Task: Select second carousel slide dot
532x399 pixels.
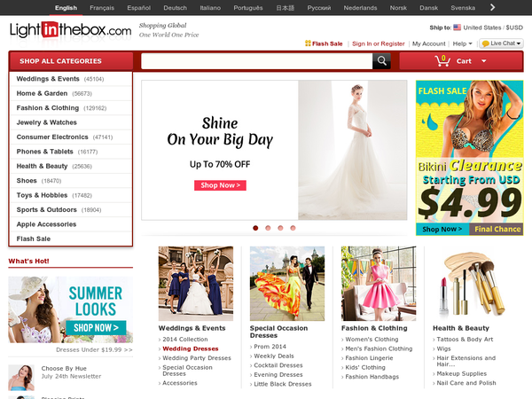Action: click(x=268, y=228)
